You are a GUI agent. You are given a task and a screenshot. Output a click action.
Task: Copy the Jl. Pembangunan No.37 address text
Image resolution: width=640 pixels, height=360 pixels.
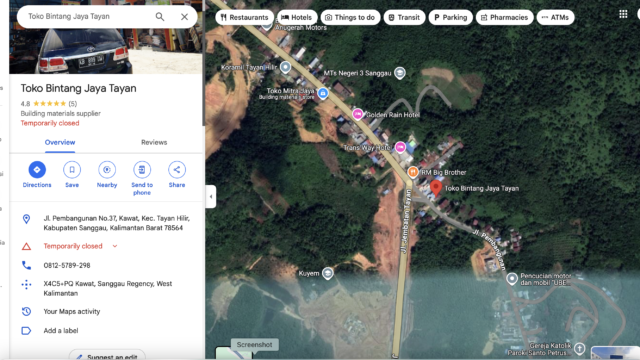pos(116,223)
